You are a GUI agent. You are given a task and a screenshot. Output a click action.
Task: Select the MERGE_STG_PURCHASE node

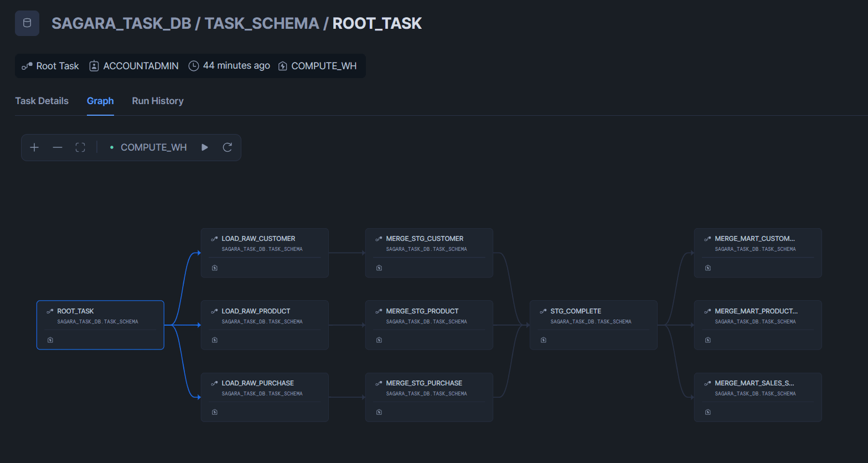tap(429, 397)
